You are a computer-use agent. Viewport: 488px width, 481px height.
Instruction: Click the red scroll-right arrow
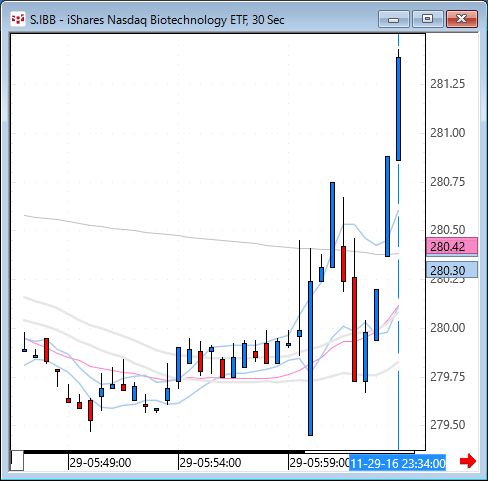click(468, 461)
